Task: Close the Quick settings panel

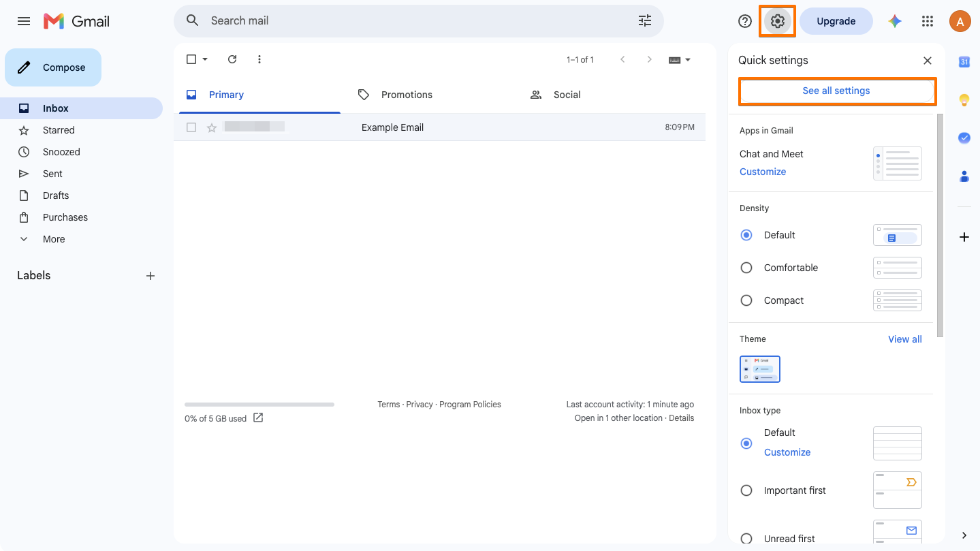Action: tap(928, 61)
